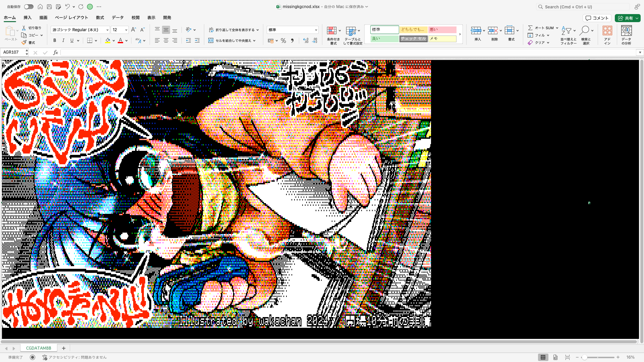Open the 標準 number format dropdown
The image size is (644, 362).
point(316,30)
